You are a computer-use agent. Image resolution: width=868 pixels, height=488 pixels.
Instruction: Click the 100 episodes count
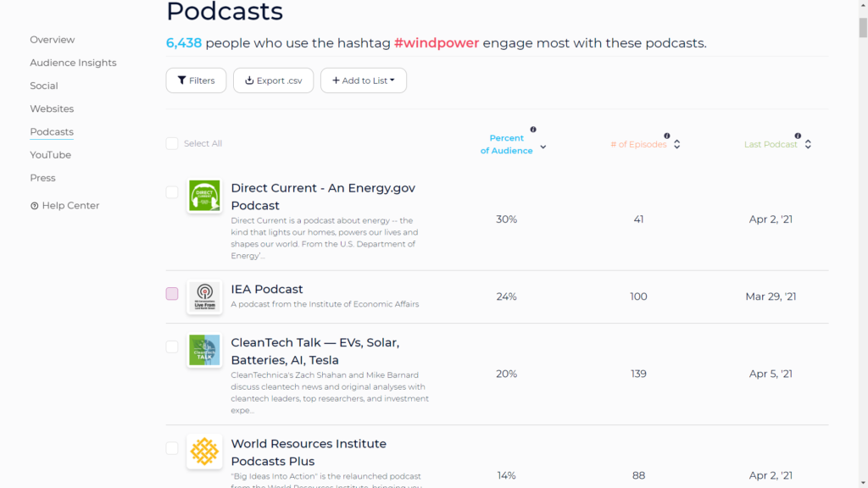[638, 297]
